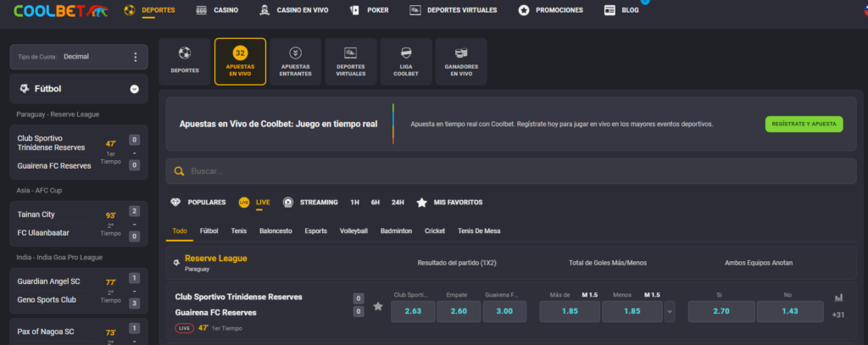
Task: Open the Liga Coolbet tile
Action: [x=406, y=62]
